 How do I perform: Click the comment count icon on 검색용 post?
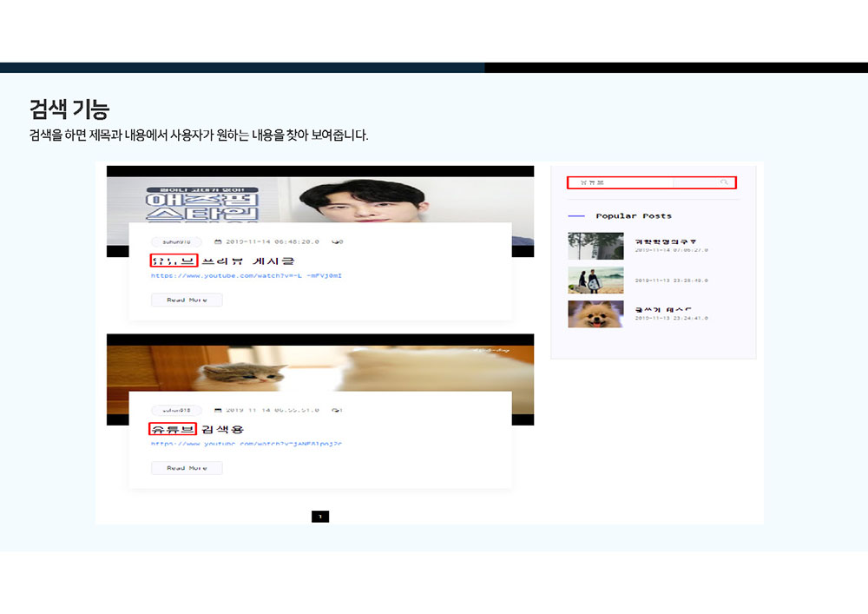tap(337, 410)
